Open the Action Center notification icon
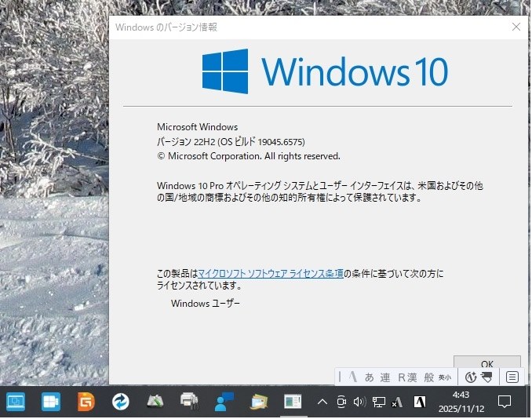Image resolution: width=532 pixels, height=419 pixels. pos(505,402)
